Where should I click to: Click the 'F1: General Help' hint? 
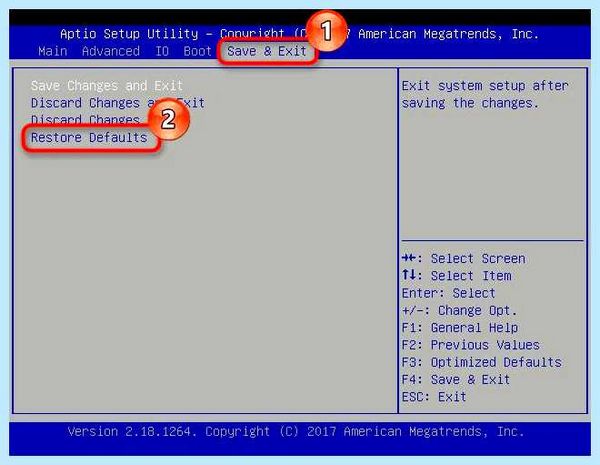point(460,328)
